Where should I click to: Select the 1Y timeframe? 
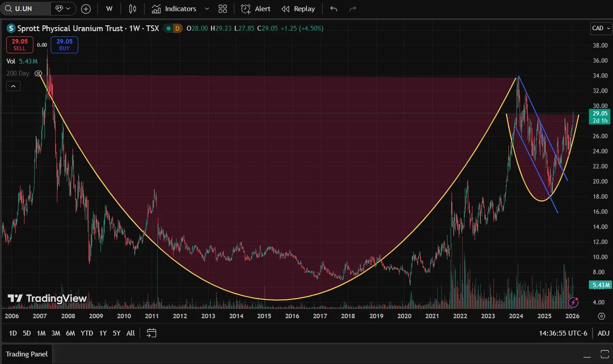tap(103, 333)
